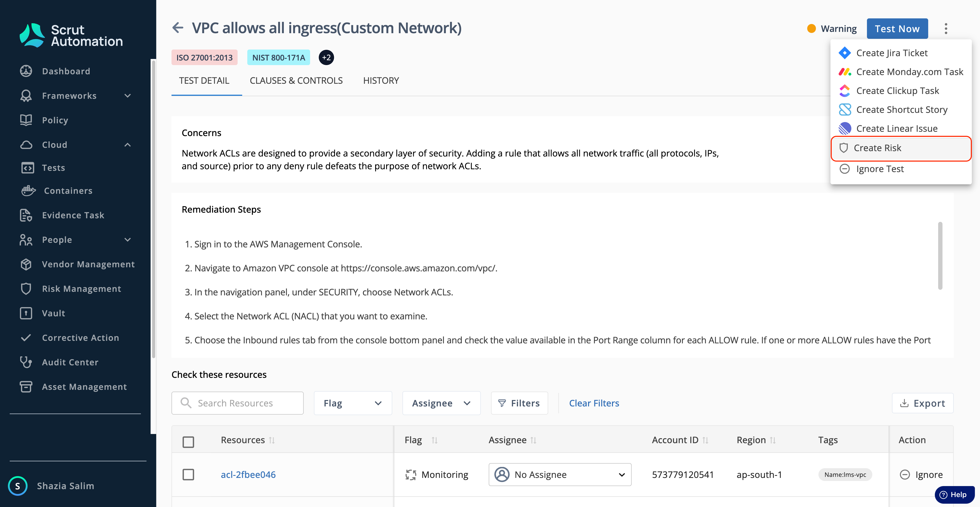Click the Remediation Steps scrollbar

(x=940, y=256)
